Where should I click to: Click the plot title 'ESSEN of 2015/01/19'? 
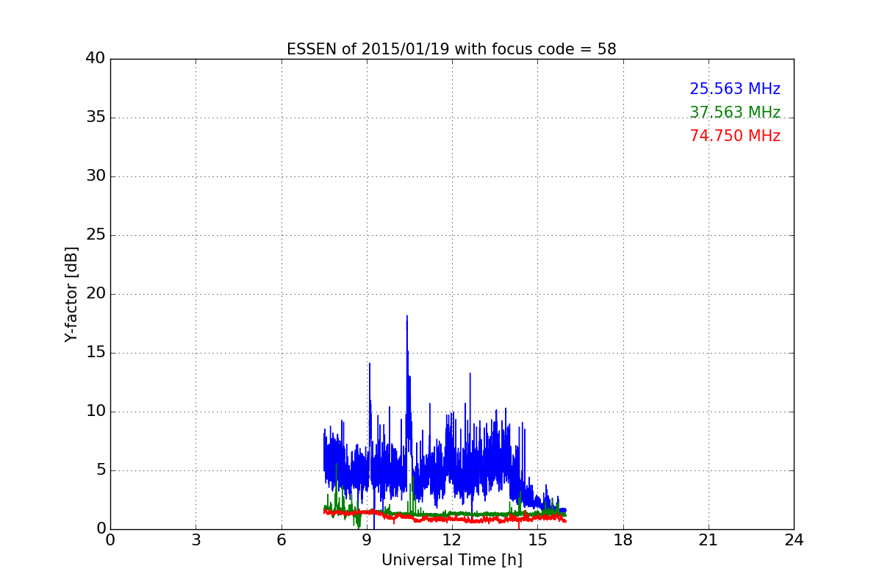pos(367,49)
